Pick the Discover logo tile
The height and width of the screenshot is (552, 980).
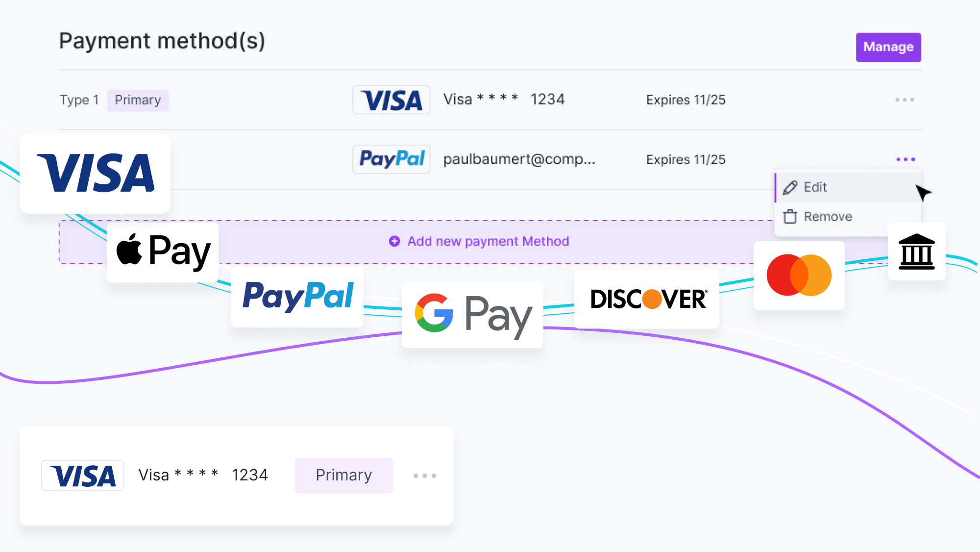[x=647, y=299]
